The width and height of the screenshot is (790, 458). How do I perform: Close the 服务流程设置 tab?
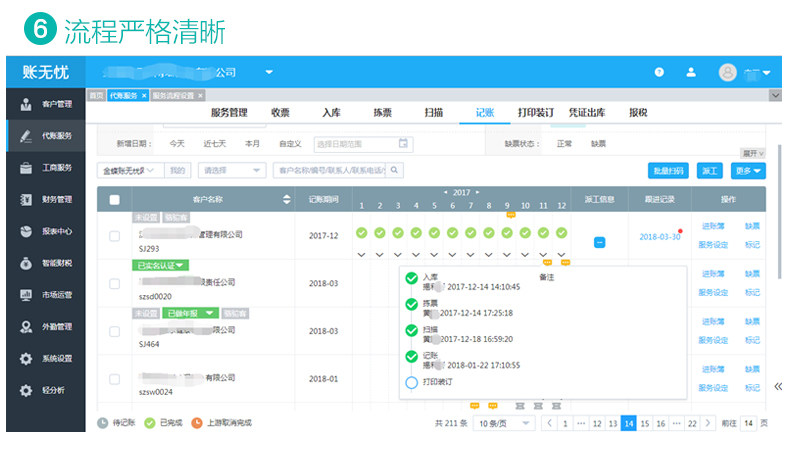(200, 96)
